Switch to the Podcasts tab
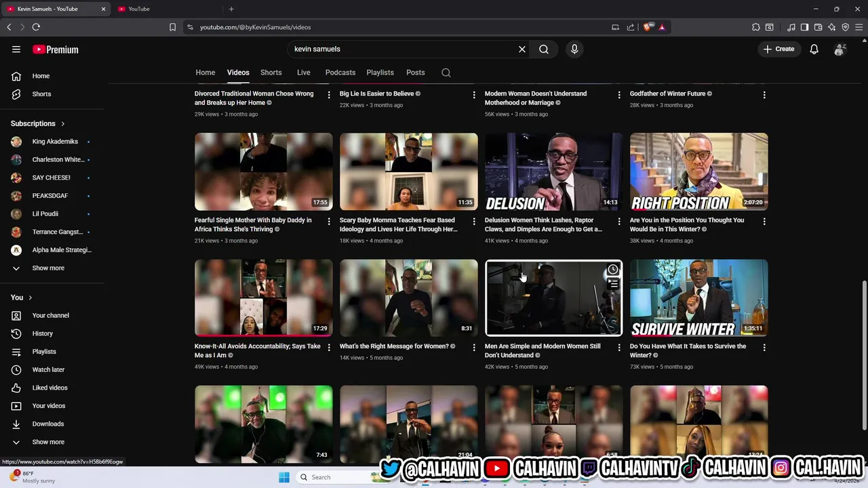Screen dimensions: 868x488 (340, 73)
